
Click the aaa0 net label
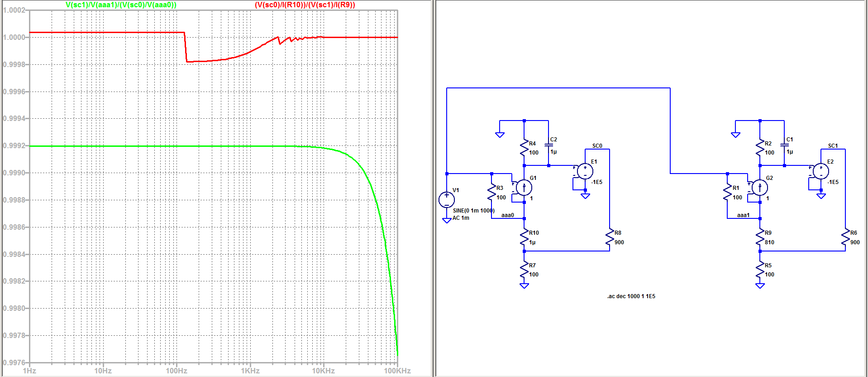pyautogui.click(x=507, y=215)
